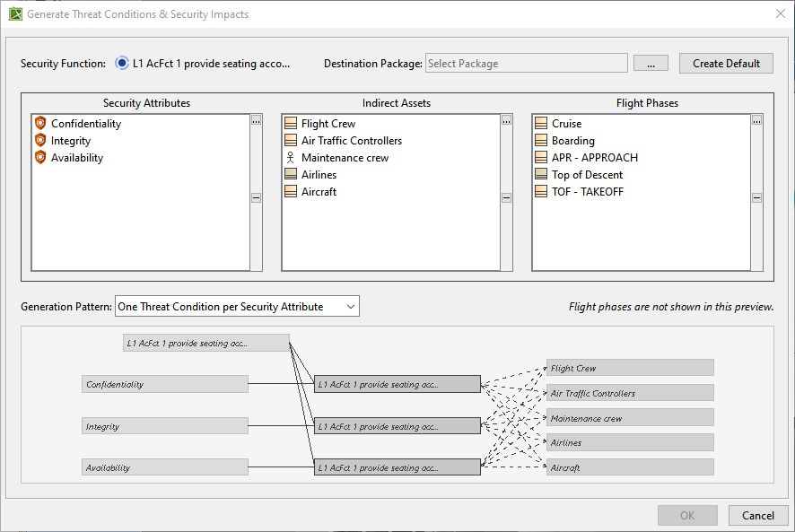Select Air Traffic Controllers in Indirect Assets

pos(352,141)
